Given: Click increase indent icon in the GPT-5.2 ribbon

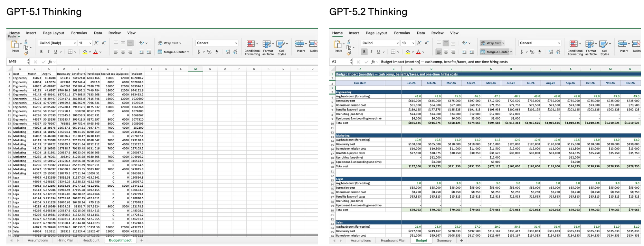Looking at the screenshot, I should (471, 52).
